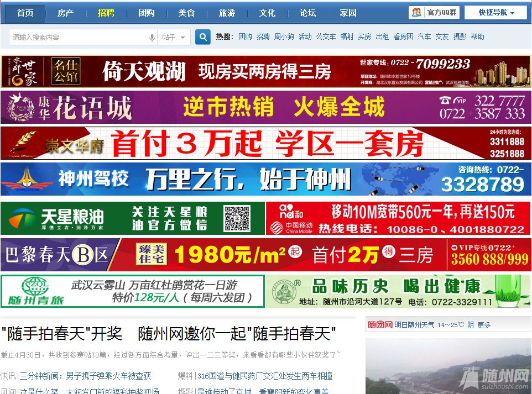Image resolution: width=532 pixels, height=394 pixels.
Task: Open the 招聘 navigation tab
Action: point(106,13)
